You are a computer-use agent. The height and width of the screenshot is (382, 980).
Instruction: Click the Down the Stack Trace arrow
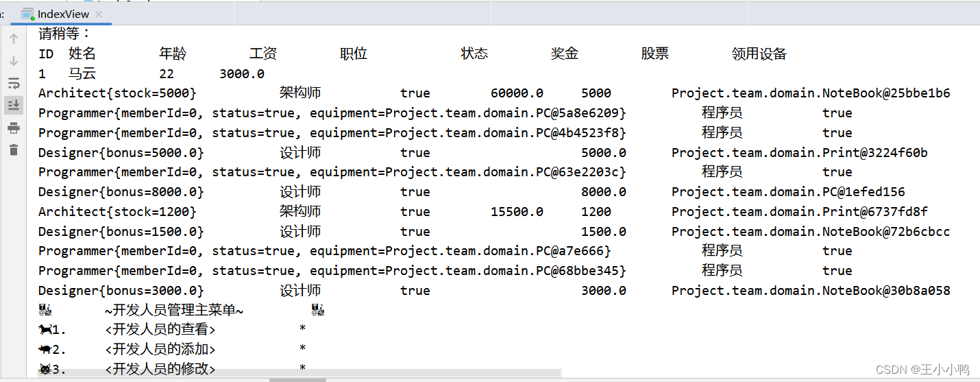tap(13, 61)
